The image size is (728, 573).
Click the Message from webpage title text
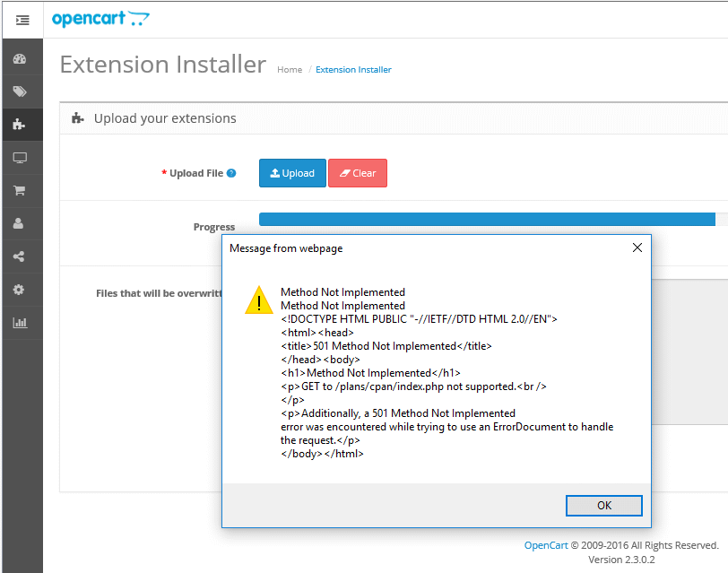click(x=286, y=248)
